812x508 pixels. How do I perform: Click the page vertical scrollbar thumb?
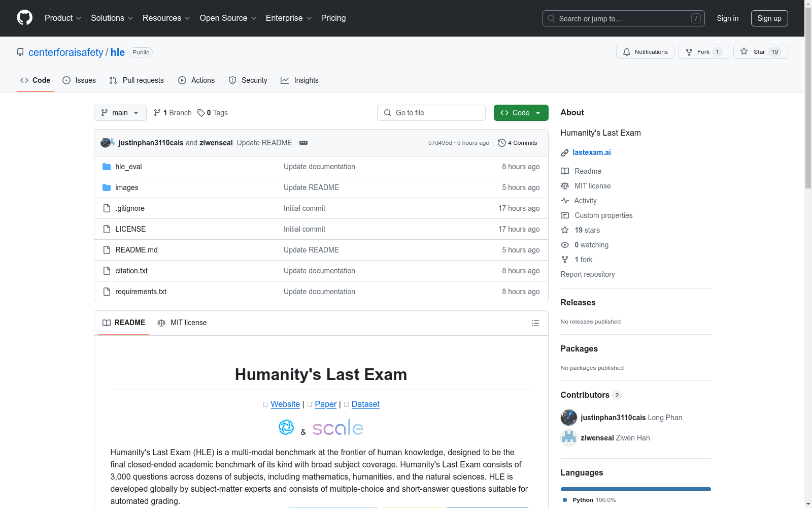808,98
